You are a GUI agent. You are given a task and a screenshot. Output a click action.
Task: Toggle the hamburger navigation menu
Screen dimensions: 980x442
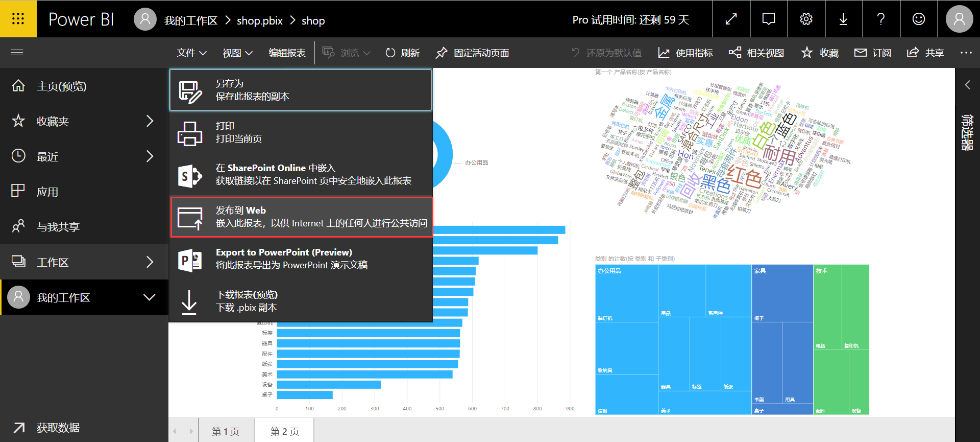point(17,53)
